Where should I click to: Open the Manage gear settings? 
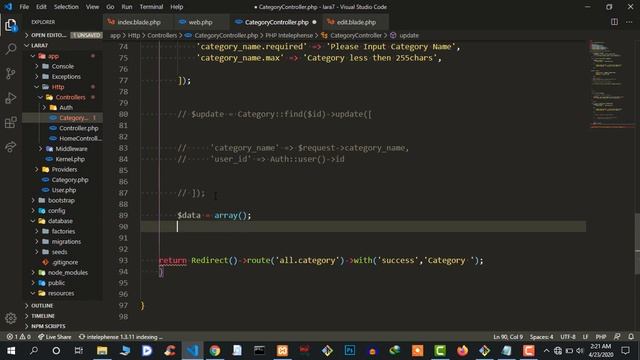tap(11, 318)
